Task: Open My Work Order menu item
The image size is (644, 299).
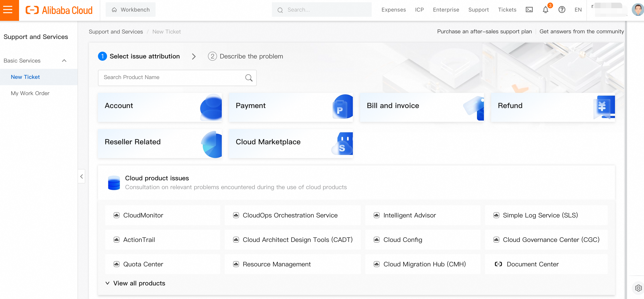Action: (x=30, y=93)
